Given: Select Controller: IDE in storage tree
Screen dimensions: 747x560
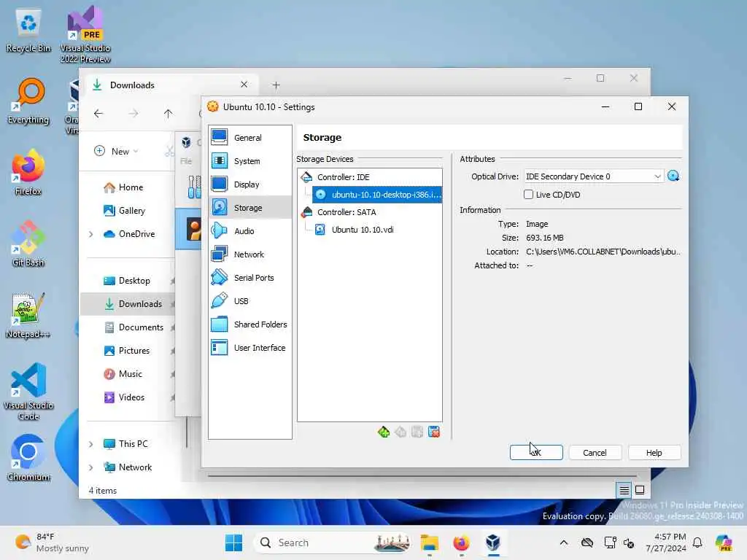Looking at the screenshot, I should tap(343, 177).
